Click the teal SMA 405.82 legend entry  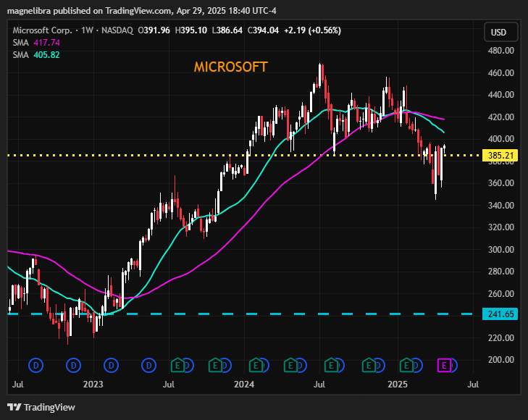tap(36, 54)
